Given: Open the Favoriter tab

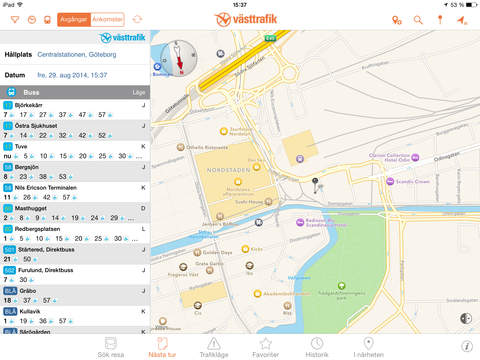Looking at the screenshot, I should pos(266,347).
